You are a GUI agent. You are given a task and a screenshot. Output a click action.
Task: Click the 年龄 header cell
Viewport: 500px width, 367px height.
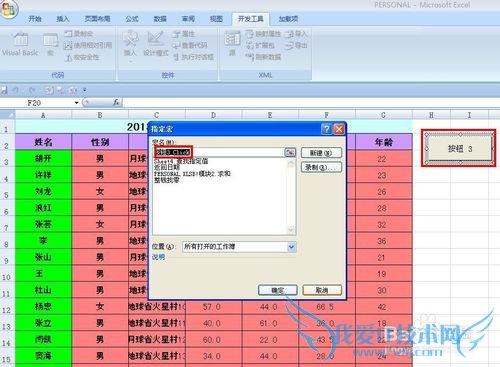point(384,142)
